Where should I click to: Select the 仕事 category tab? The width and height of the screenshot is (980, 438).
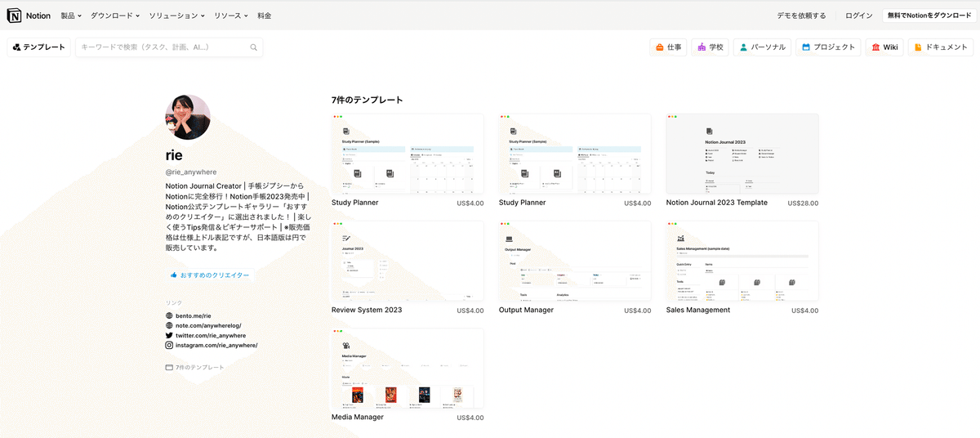667,47
